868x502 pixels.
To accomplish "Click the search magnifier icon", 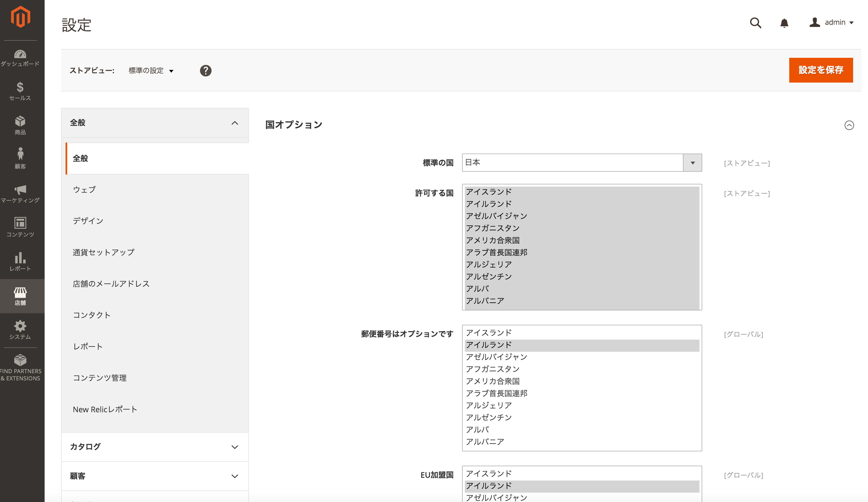I will click(x=755, y=23).
